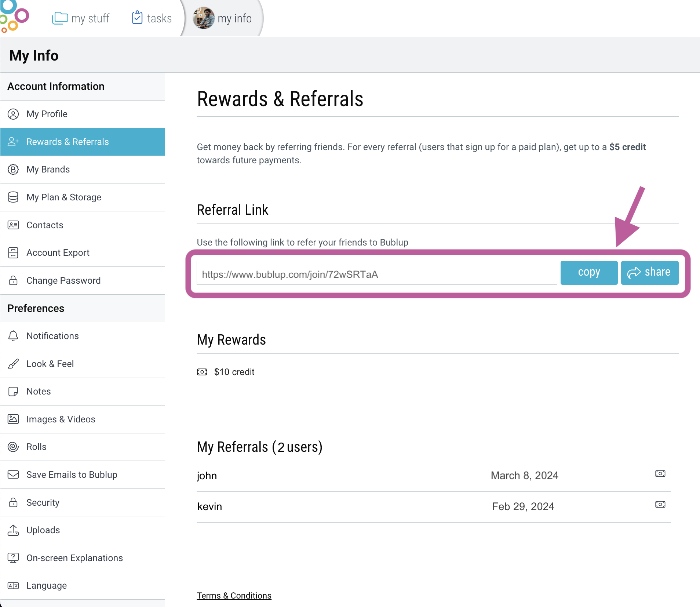700x607 pixels.
Task: Click the Language translate icon
Action: (13, 586)
